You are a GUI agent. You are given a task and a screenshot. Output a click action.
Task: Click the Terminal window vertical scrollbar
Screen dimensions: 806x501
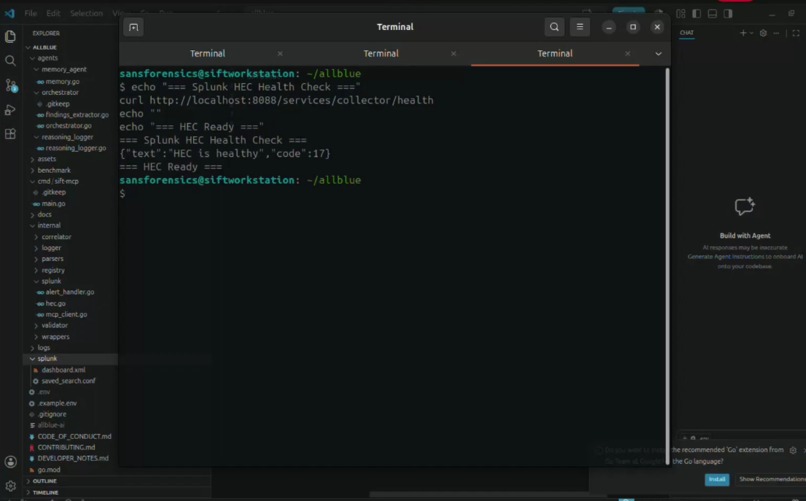coord(668,266)
